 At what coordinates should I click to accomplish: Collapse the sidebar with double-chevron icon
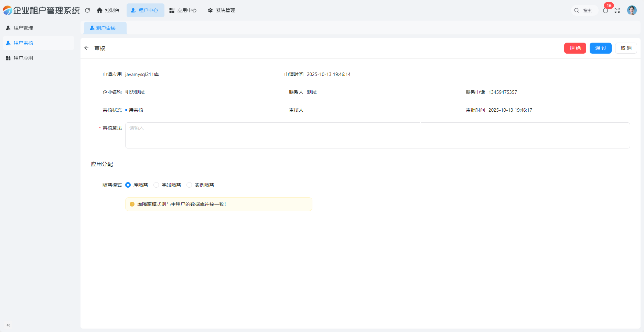click(8, 325)
